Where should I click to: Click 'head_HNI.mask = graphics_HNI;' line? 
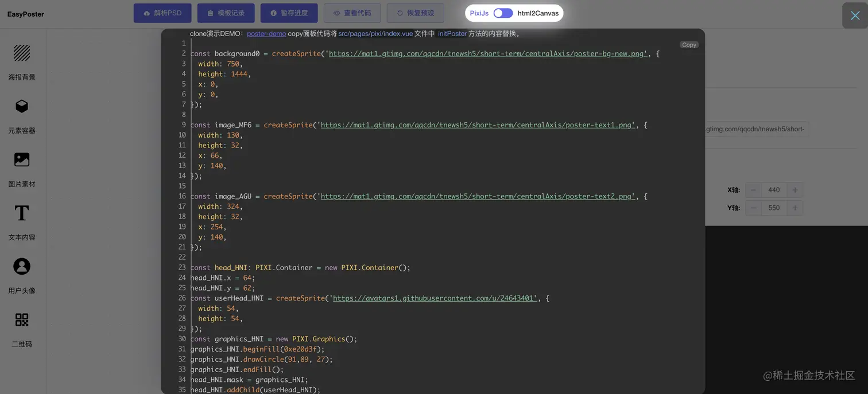click(x=249, y=380)
